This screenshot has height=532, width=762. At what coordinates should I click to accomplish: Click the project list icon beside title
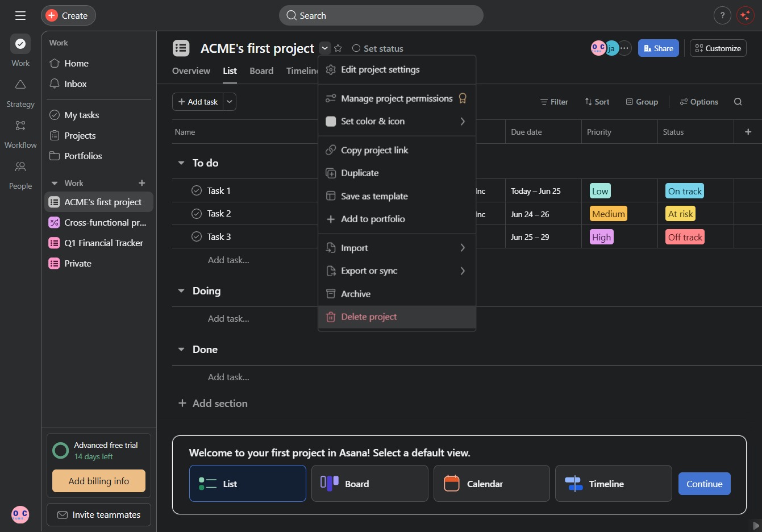181,48
